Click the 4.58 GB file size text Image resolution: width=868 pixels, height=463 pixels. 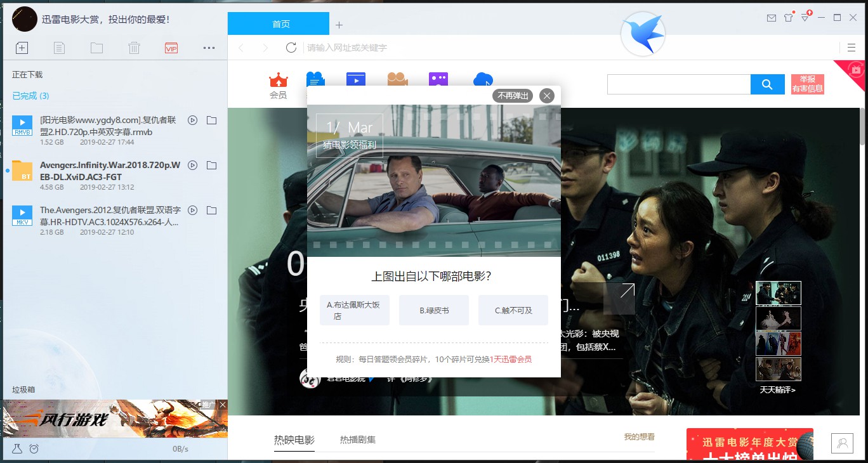(52, 188)
